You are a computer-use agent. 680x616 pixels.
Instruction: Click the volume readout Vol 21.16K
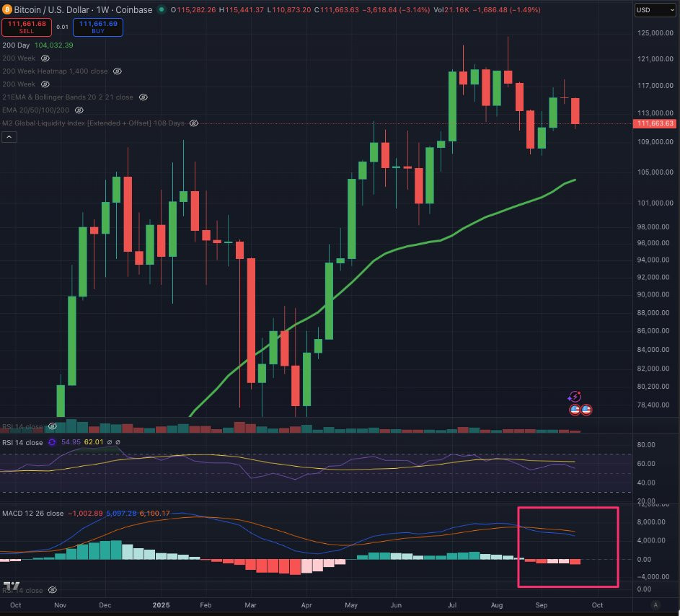pos(451,9)
